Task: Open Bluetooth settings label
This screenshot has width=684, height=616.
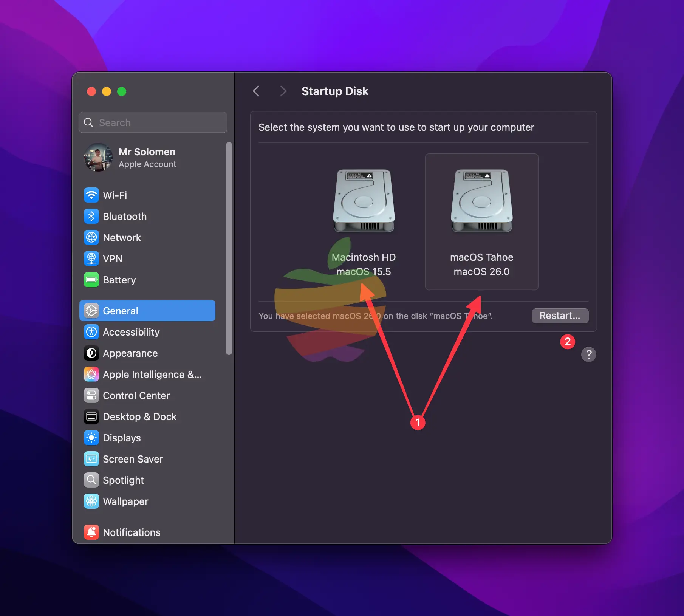Action: [125, 217]
